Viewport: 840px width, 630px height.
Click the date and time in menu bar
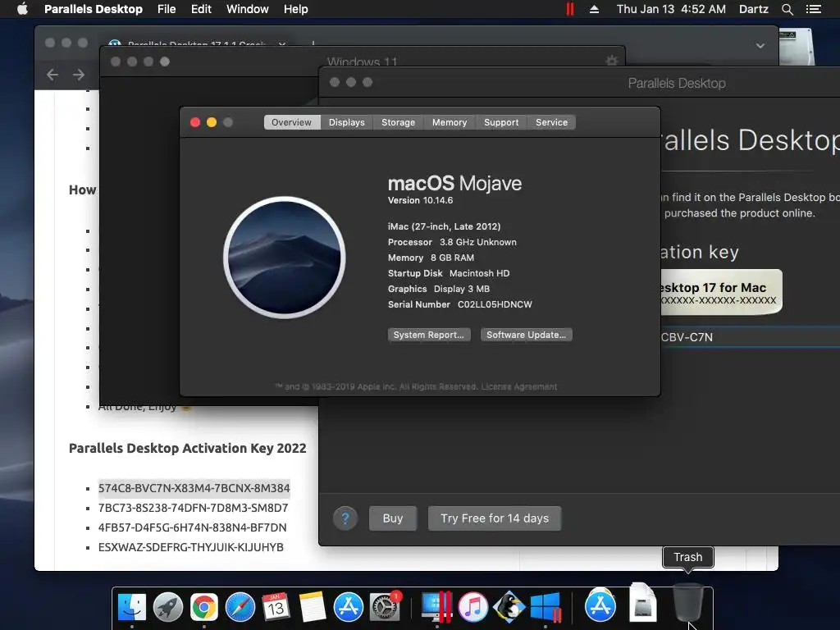(671, 9)
